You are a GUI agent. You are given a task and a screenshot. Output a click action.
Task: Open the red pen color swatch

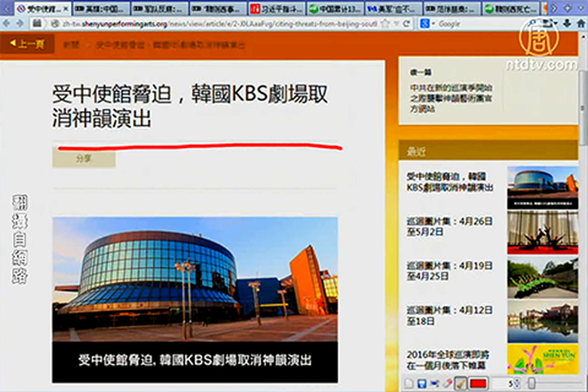(478, 384)
